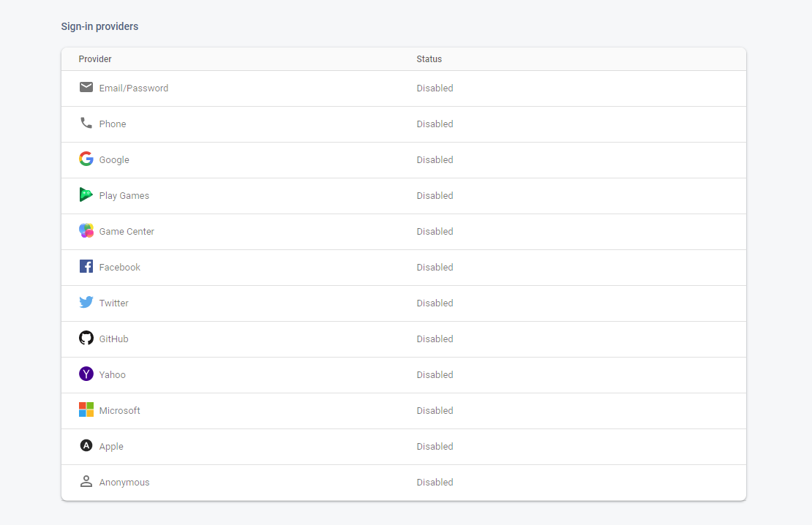Screen dimensions: 812x525
Task: Click the GitHub octocat icon
Action: pos(86,339)
